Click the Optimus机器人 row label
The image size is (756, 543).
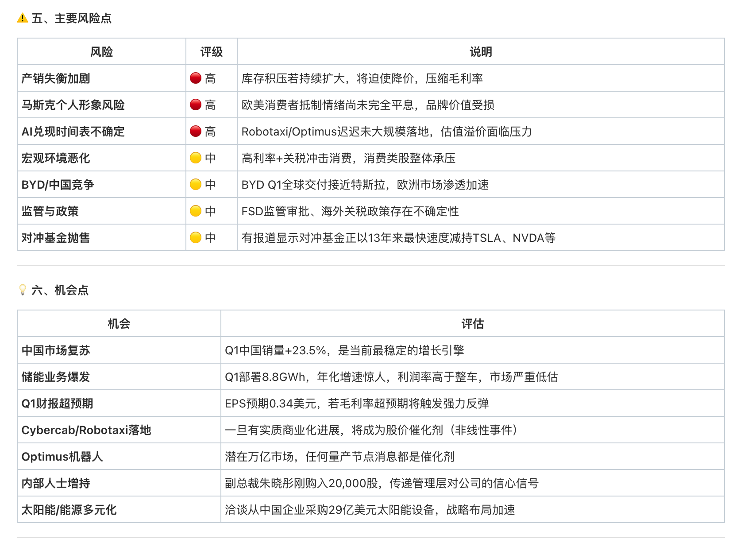coord(62,457)
